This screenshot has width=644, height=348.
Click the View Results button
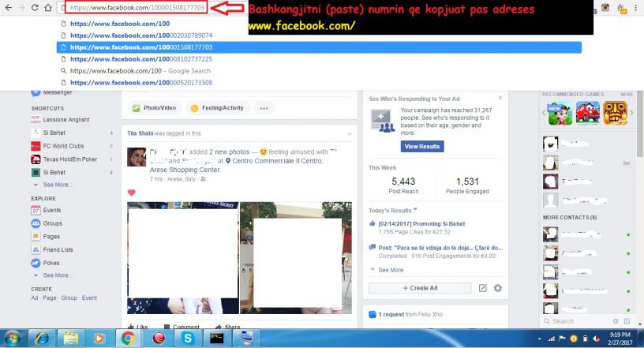coord(421,147)
